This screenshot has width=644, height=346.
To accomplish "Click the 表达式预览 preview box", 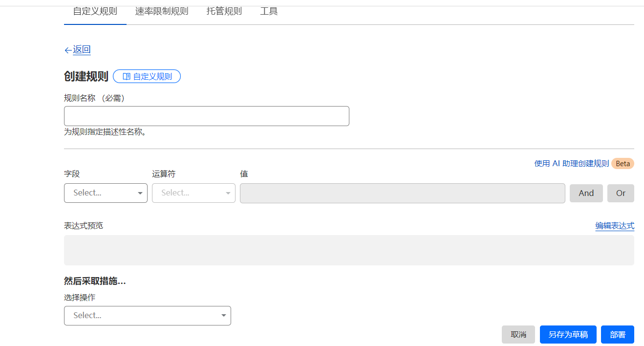I will [349, 250].
